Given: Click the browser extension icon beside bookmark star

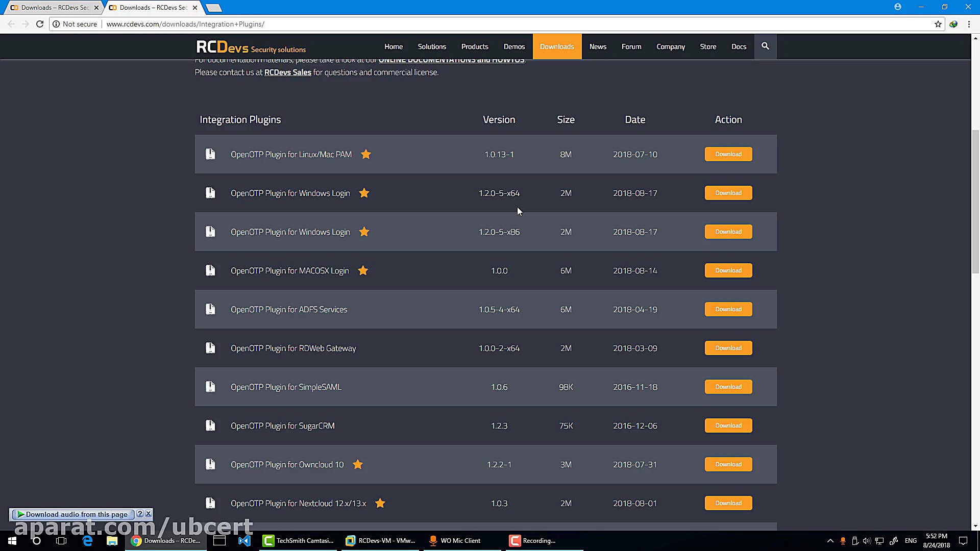Looking at the screenshot, I should point(953,24).
